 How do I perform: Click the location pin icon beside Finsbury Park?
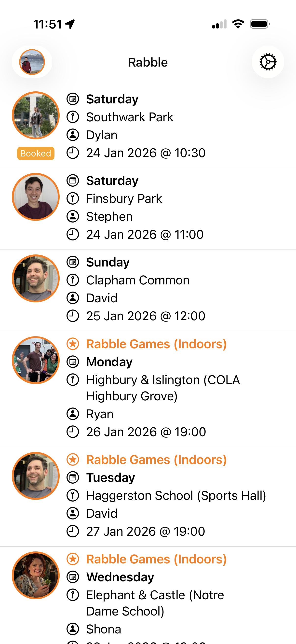point(73,198)
